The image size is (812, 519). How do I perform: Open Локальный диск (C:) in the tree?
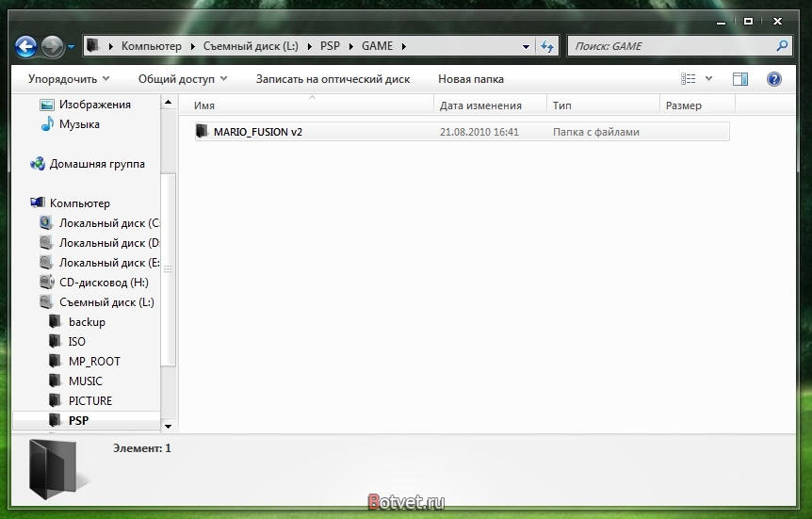point(108,223)
